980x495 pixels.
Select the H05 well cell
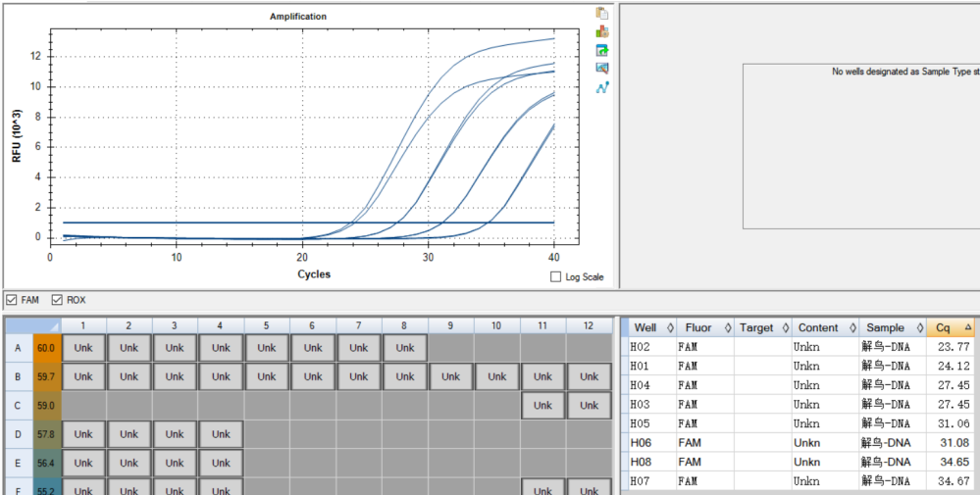coord(652,423)
